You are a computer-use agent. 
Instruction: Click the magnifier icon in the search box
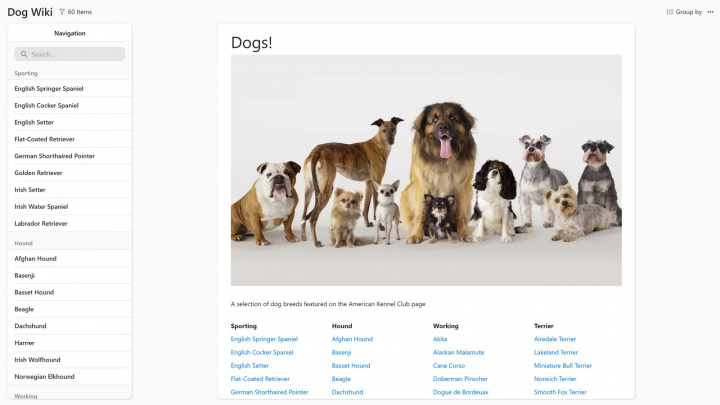[24, 54]
